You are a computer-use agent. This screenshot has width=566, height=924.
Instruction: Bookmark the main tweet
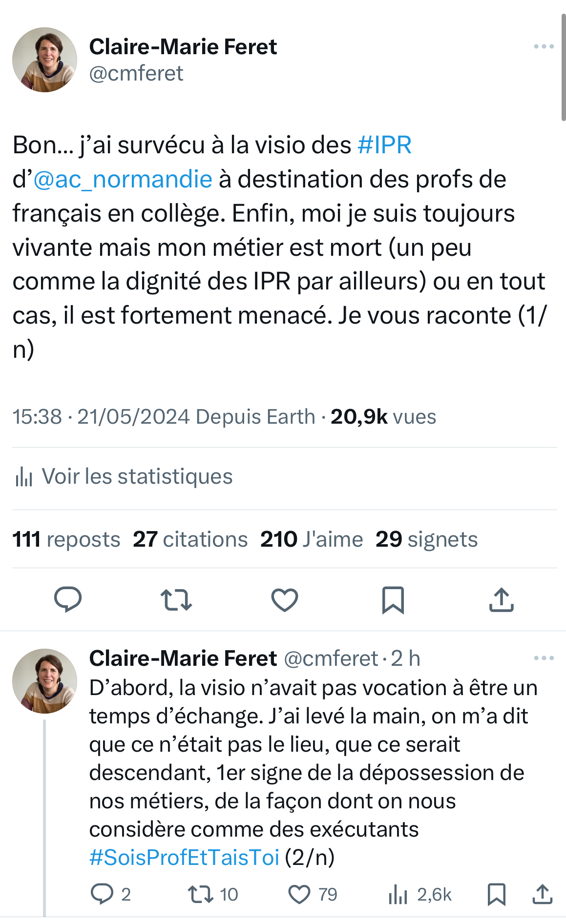pyautogui.click(x=393, y=599)
